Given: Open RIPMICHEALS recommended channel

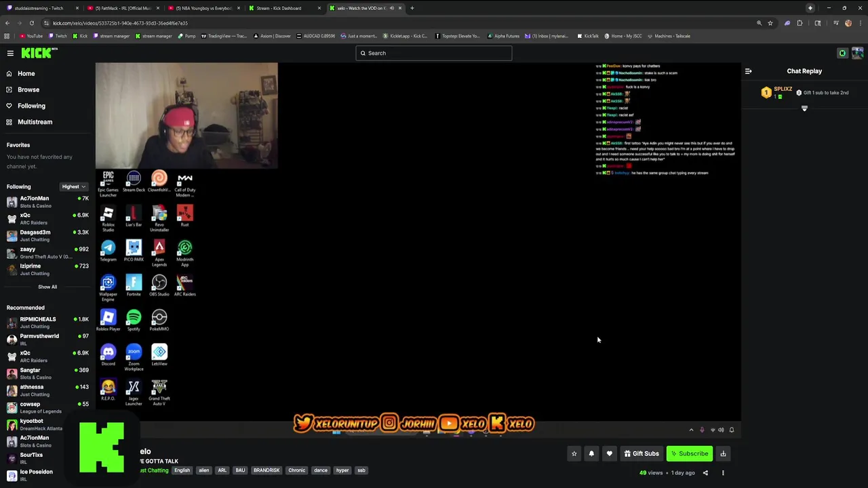Looking at the screenshot, I should [x=47, y=323].
